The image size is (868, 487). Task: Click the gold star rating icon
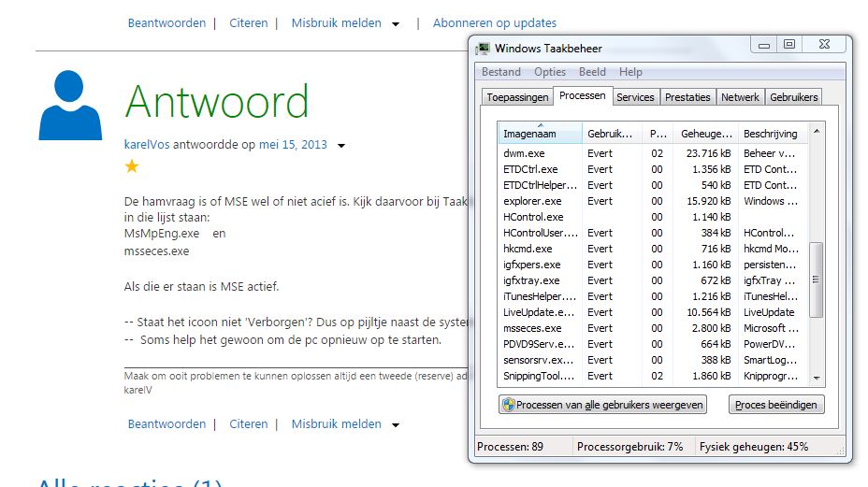pyautogui.click(x=132, y=166)
